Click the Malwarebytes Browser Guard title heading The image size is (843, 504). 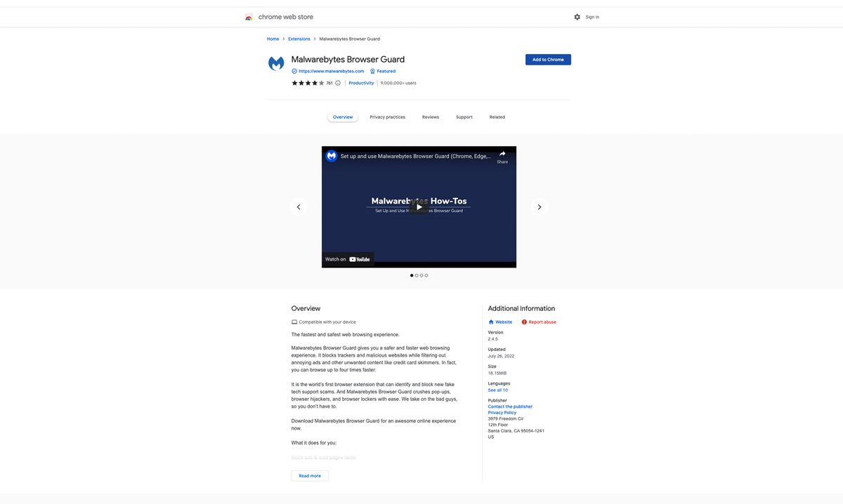click(348, 60)
